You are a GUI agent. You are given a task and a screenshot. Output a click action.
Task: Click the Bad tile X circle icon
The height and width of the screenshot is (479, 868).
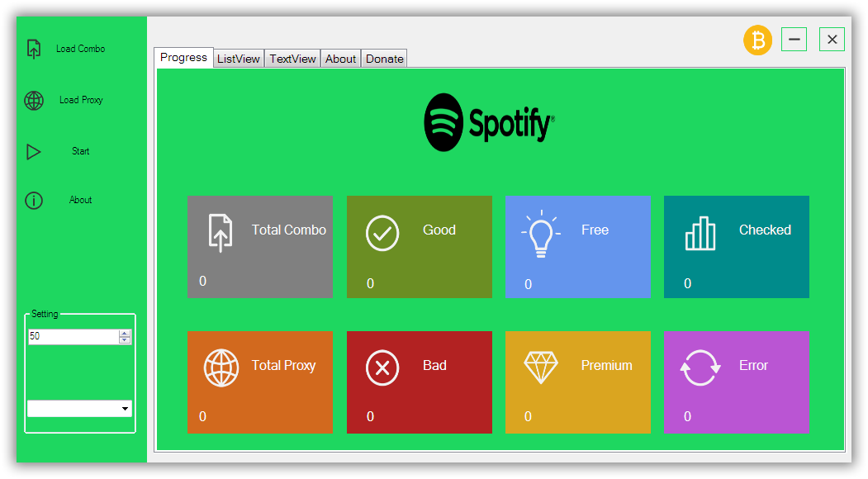(382, 368)
